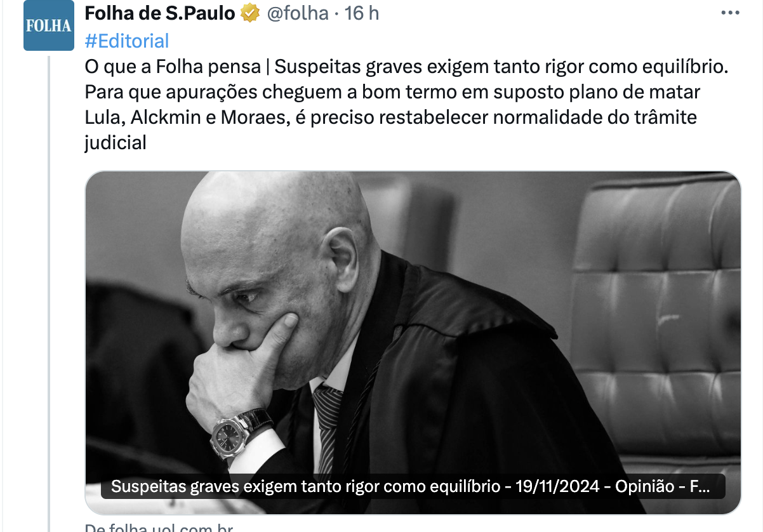Click the 'Suspeitas graves exigem' card caption
The image size is (763, 532).
[x=413, y=487]
